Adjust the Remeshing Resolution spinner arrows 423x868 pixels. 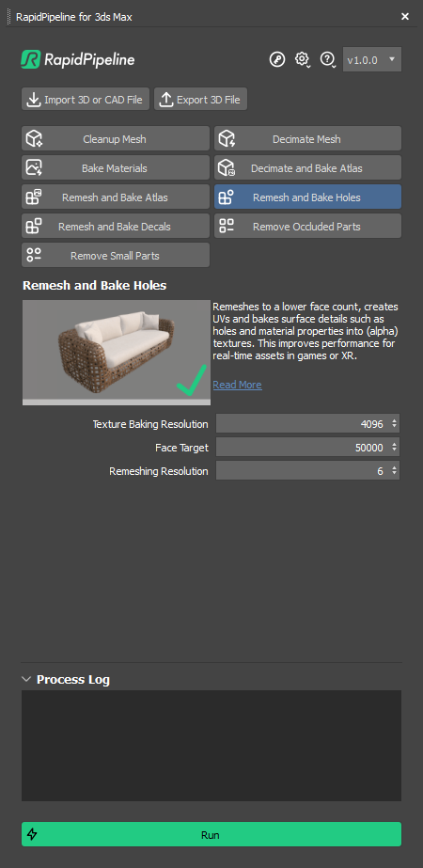pyautogui.click(x=394, y=470)
